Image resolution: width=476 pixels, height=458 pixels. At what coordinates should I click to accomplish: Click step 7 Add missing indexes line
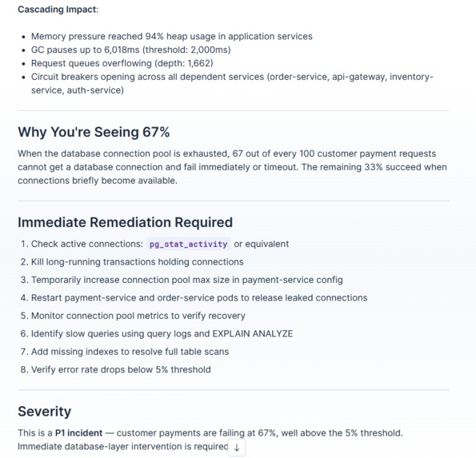[x=130, y=352]
